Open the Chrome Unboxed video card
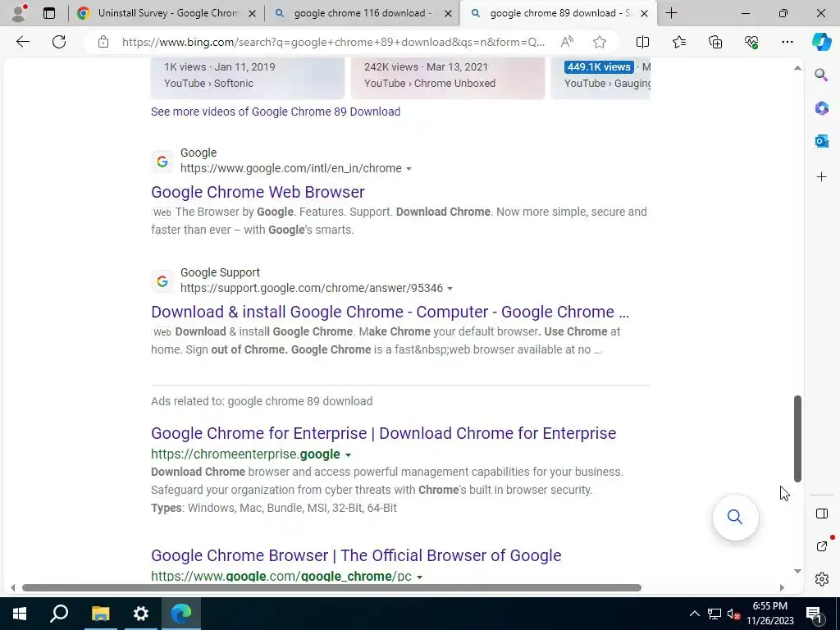Image resolution: width=840 pixels, height=630 pixels. point(448,78)
